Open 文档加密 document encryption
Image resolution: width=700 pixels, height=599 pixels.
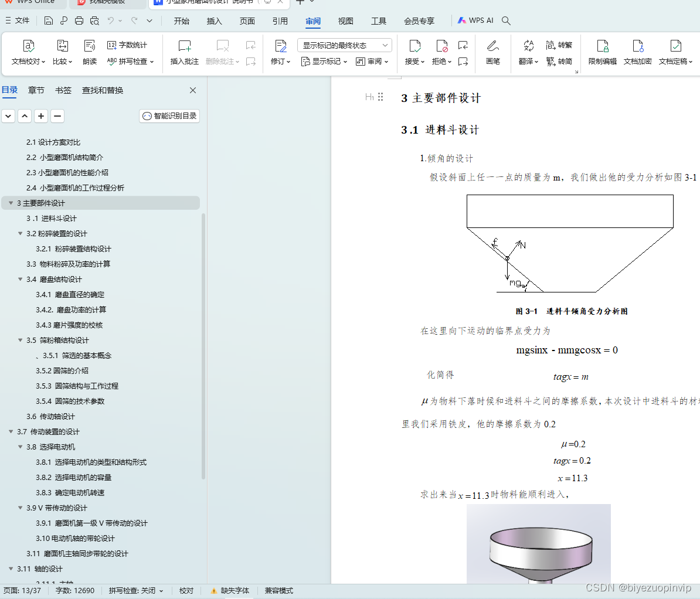[637, 53]
